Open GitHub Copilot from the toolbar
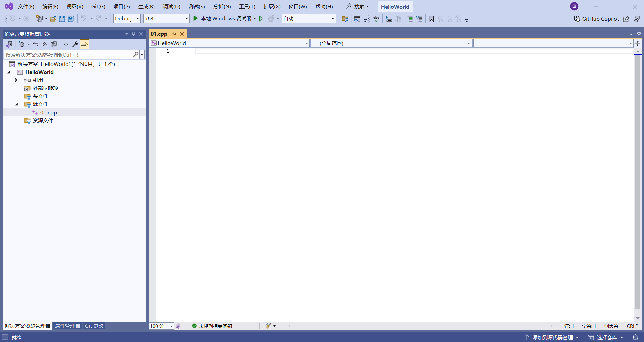 pos(596,19)
